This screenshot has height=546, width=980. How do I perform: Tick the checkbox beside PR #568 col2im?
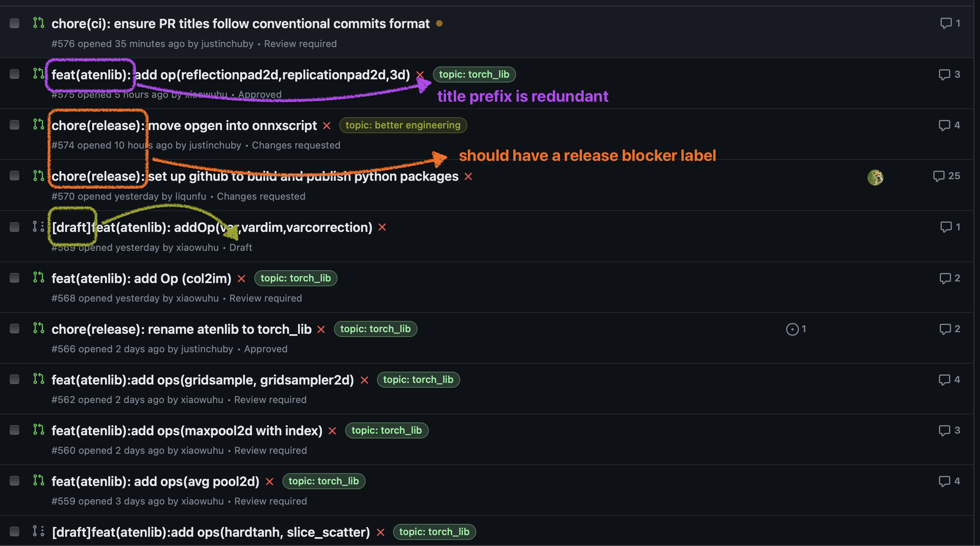(x=15, y=278)
